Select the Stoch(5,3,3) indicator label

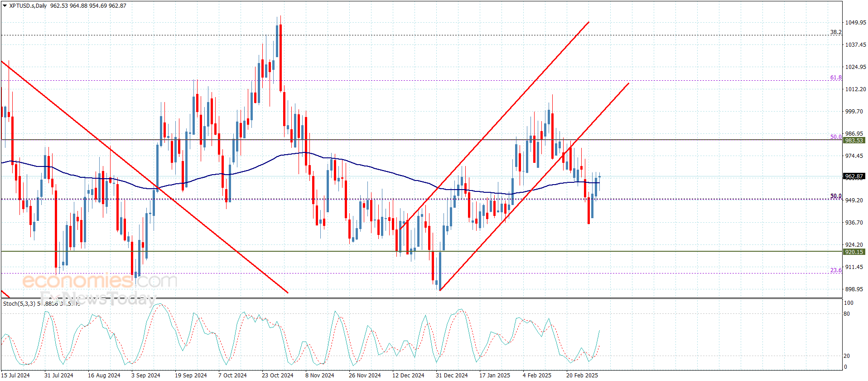(19, 303)
